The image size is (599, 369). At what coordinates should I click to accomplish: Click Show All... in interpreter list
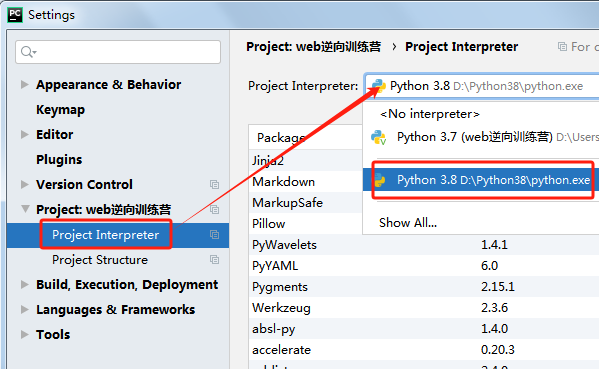(x=408, y=223)
